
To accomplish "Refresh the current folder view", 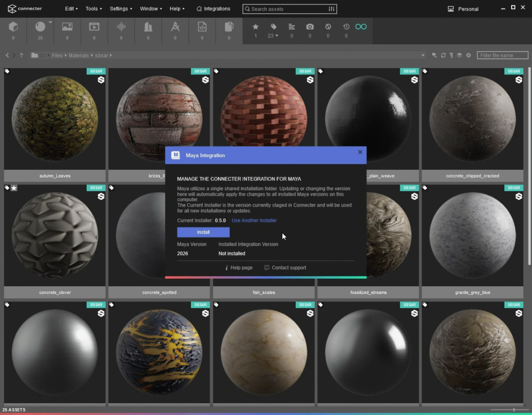I will pos(443,55).
